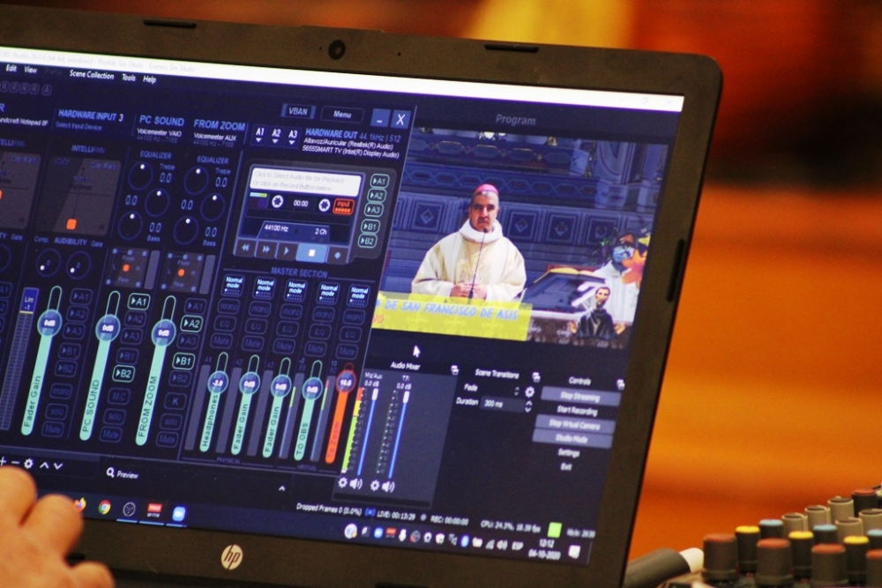This screenshot has height=588, width=882.
Task: Click the PC SOUND treble equalizer knob
Action: coord(141,175)
